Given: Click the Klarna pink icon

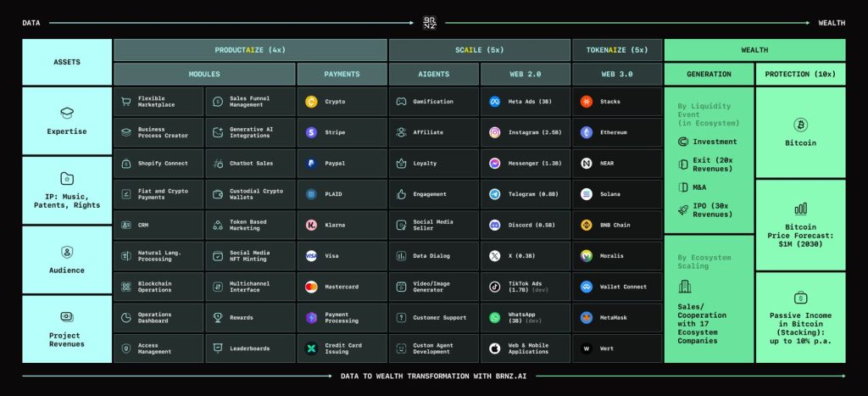Looking at the screenshot, I should pyautogui.click(x=312, y=225).
